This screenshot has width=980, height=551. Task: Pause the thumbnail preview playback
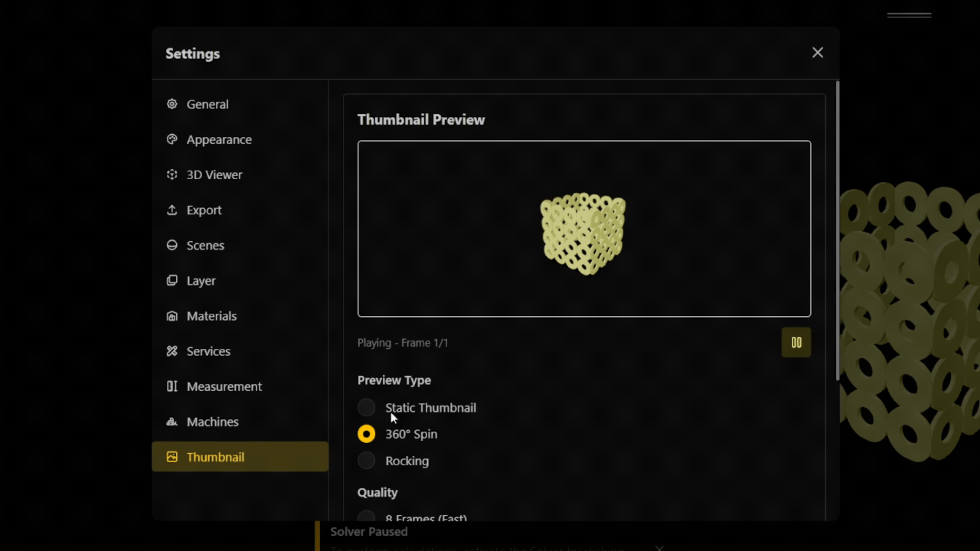click(x=796, y=343)
